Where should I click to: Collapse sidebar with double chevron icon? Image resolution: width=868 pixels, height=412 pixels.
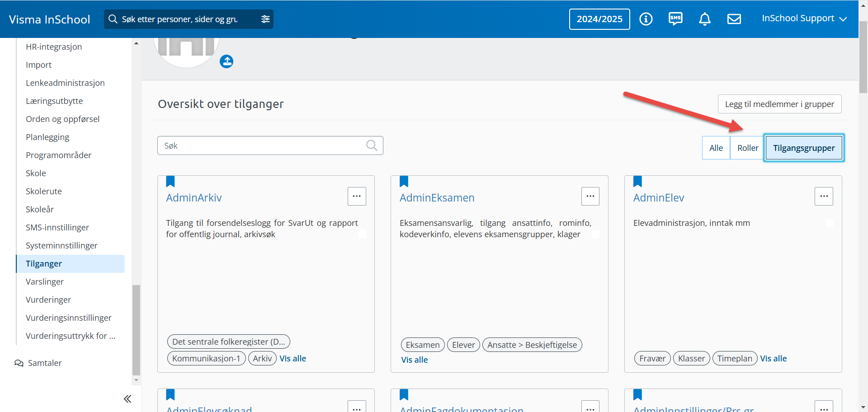tap(127, 398)
